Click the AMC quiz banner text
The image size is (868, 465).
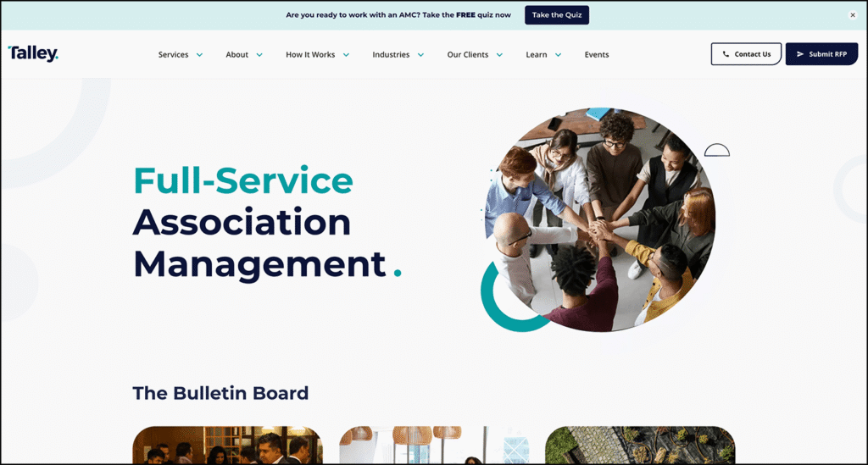[398, 15]
